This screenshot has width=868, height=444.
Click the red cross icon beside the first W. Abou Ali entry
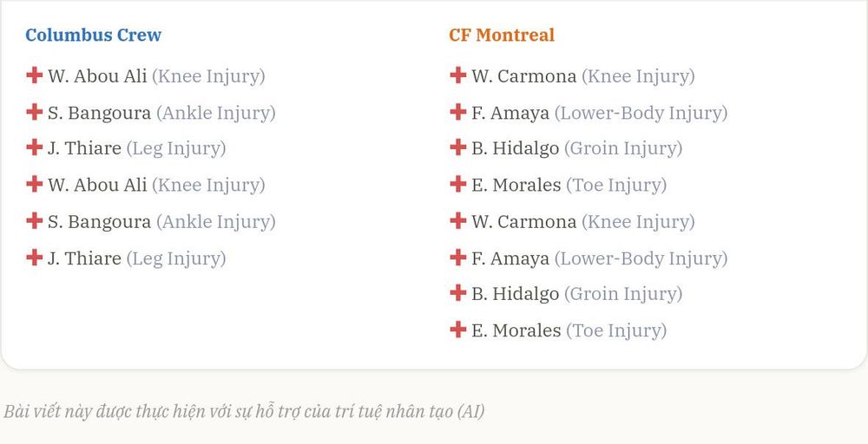point(35,75)
